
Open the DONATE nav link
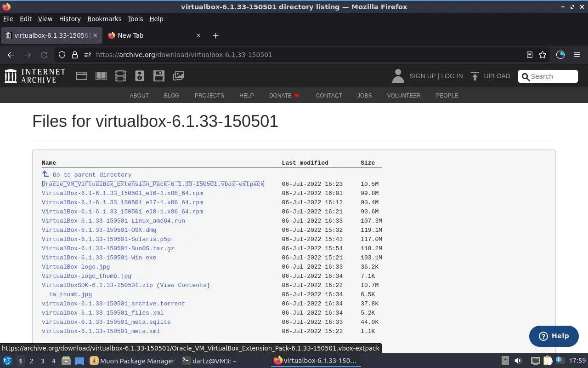coord(284,96)
